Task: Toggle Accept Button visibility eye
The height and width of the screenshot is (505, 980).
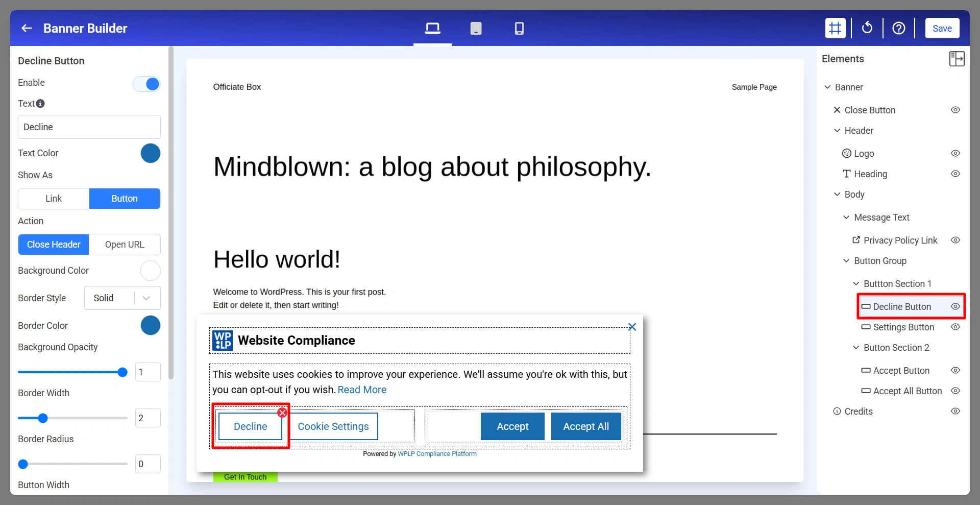Action: tap(955, 371)
